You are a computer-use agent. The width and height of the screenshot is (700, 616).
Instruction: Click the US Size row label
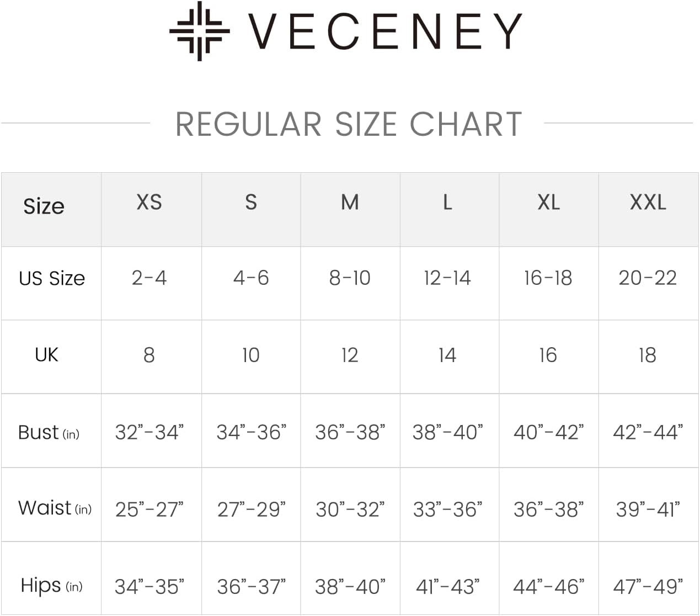[x=52, y=278]
